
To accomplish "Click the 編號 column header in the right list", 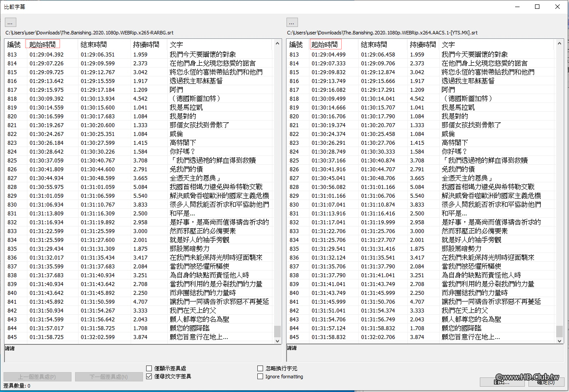I will click(x=297, y=45).
